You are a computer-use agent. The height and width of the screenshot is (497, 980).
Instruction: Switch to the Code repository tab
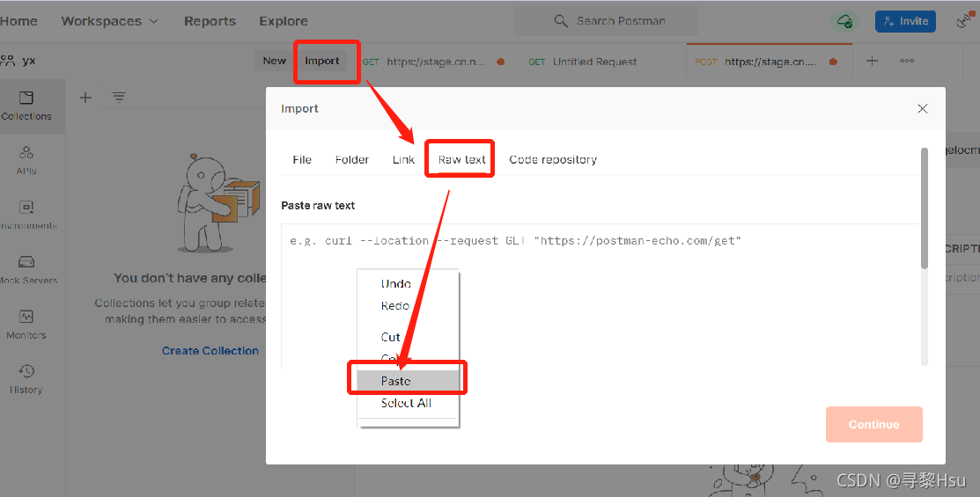tap(553, 160)
